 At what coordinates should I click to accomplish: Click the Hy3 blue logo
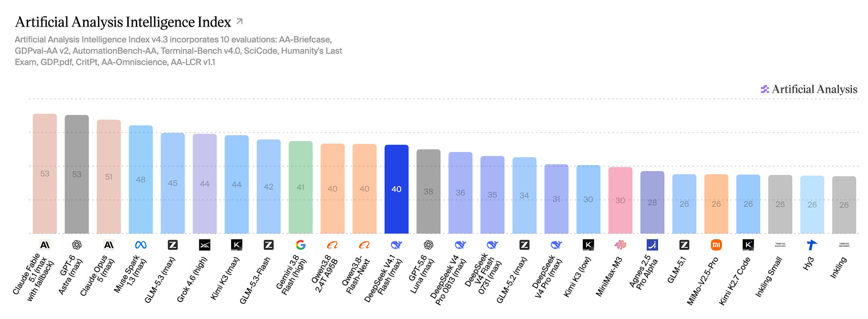coord(812,245)
